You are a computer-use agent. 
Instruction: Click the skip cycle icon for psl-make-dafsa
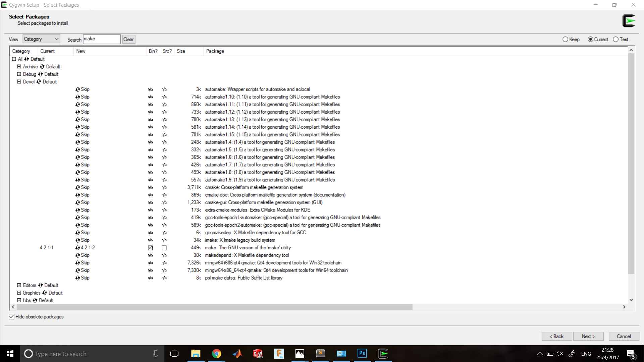coord(78,278)
